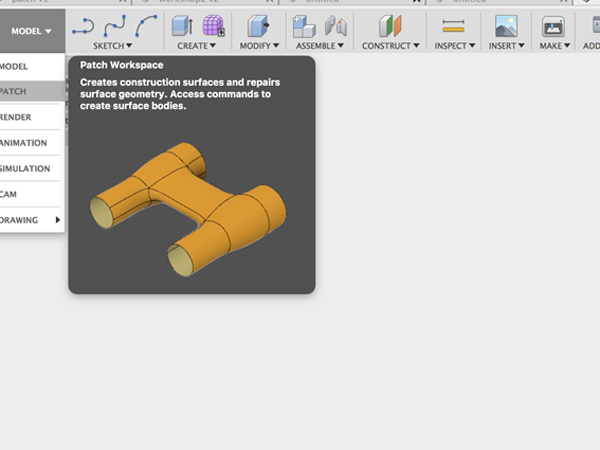
Task: Open the SKETCH dropdown menu
Action: (112, 46)
